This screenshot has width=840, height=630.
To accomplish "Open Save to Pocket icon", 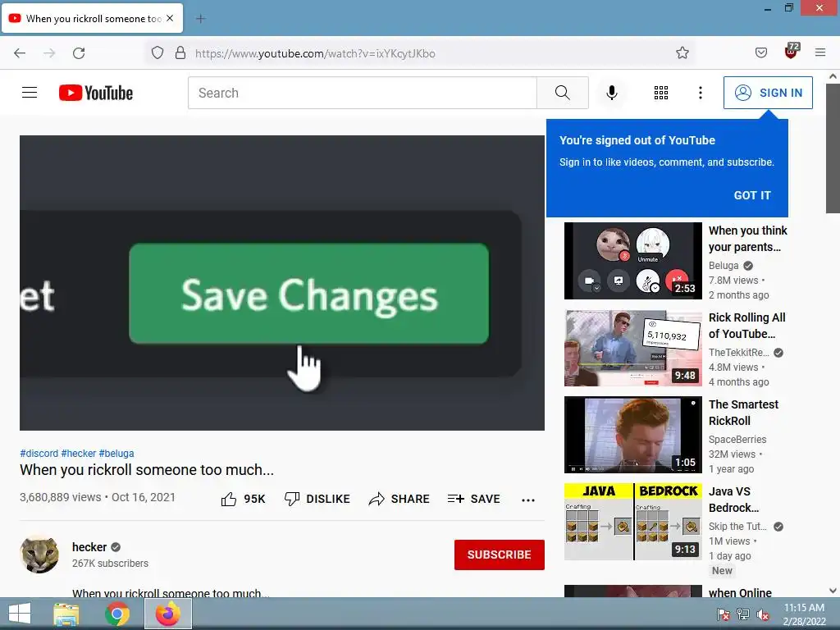I will pos(761,52).
